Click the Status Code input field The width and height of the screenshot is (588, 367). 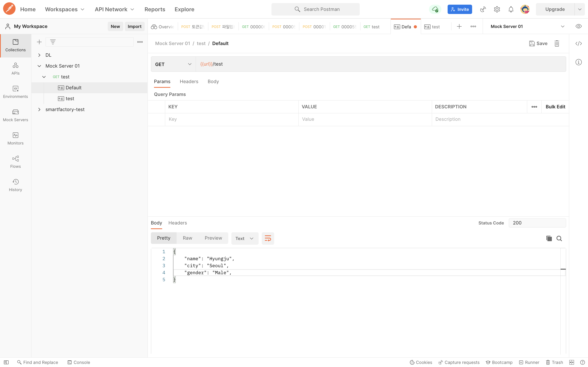pyautogui.click(x=537, y=223)
